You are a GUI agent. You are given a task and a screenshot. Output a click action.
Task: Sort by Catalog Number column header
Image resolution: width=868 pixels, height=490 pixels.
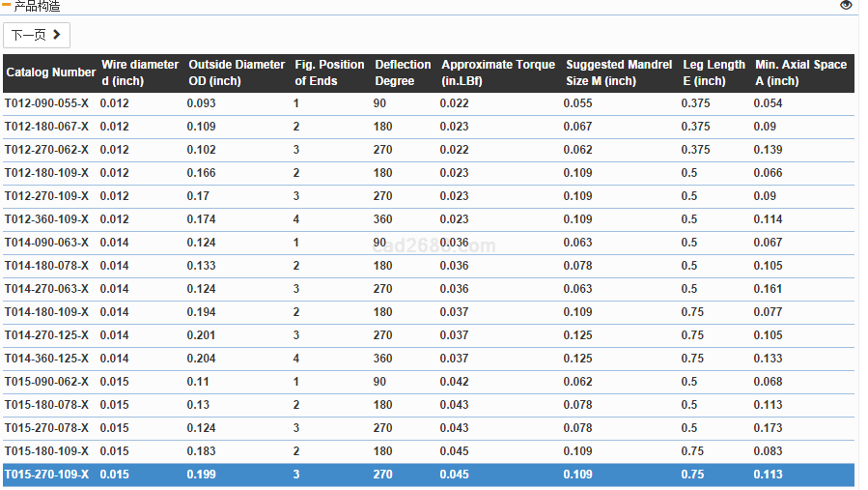pyautogui.click(x=50, y=72)
